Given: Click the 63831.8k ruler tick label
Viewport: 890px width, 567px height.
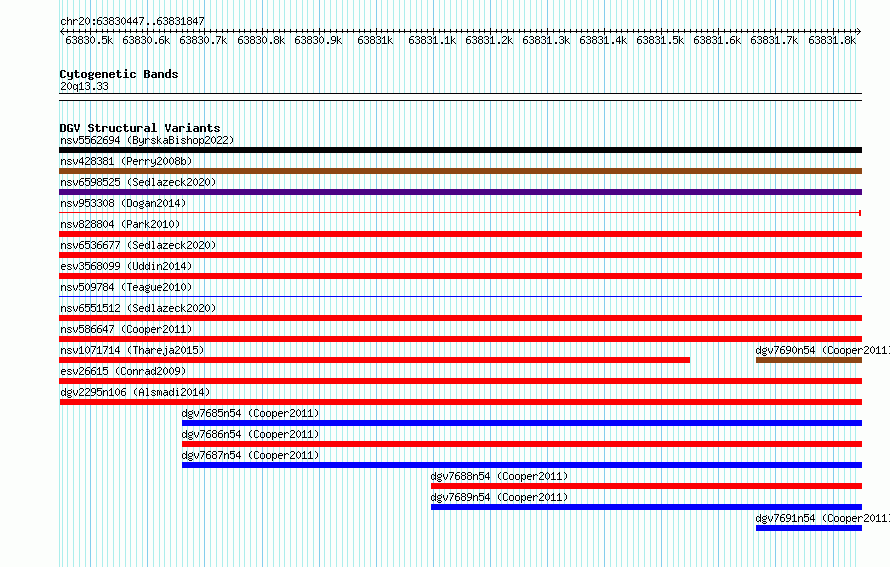Looking at the screenshot, I should click(832, 40).
